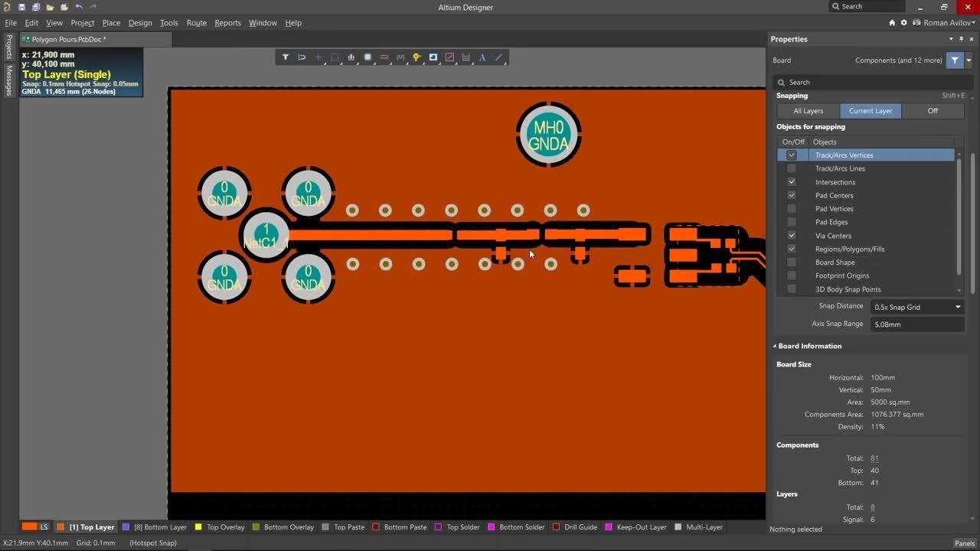Select the place polygon pour tool
The image size is (980, 551).
tap(433, 57)
